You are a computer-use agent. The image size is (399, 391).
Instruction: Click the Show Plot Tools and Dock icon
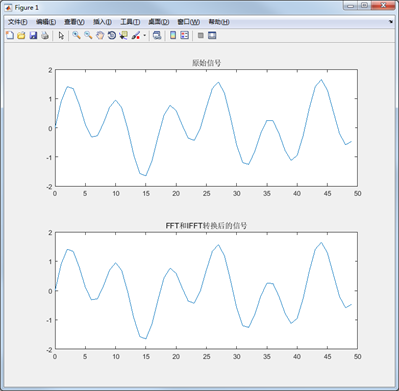tap(212, 35)
